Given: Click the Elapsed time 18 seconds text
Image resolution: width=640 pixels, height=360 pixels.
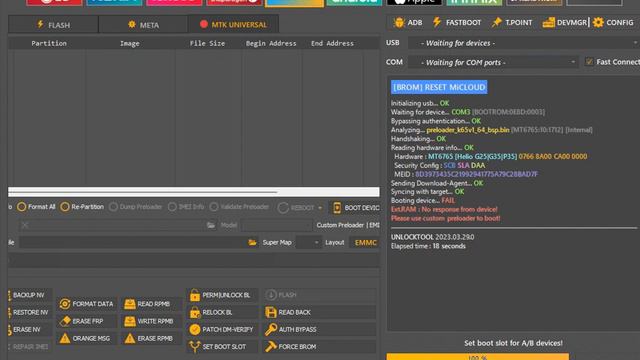Looking at the screenshot, I should click(x=428, y=246).
